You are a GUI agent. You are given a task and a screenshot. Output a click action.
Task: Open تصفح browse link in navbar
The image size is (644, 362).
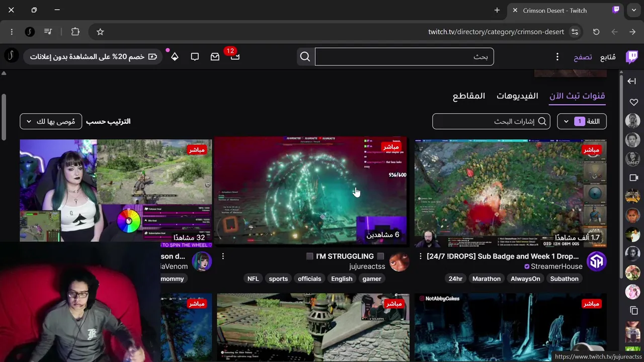point(583,57)
